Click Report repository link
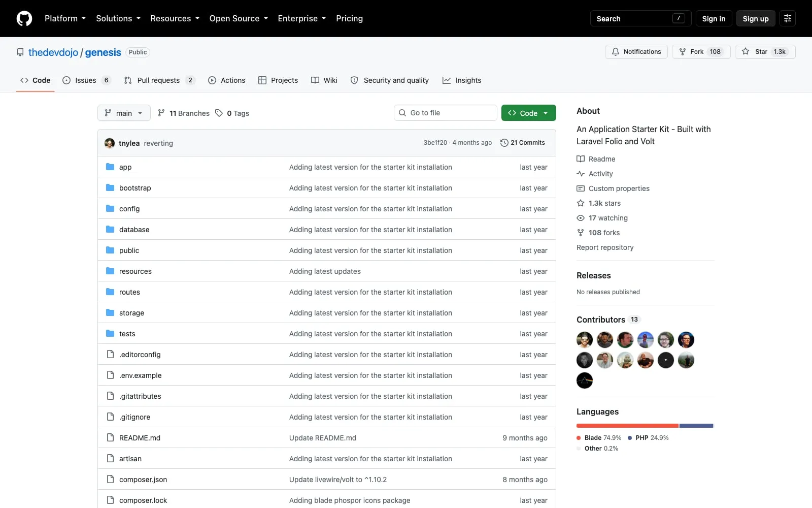Image resolution: width=812 pixels, height=508 pixels. click(605, 247)
